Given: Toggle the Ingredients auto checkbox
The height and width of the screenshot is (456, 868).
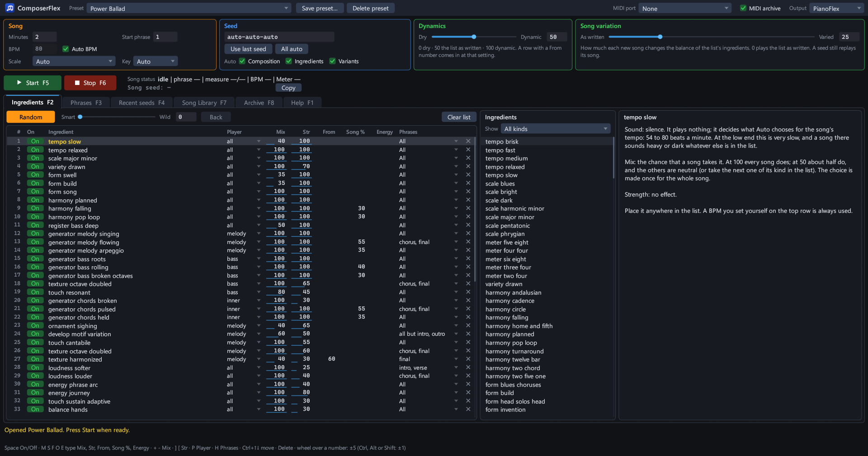Looking at the screenshot, I should click(288, 61).
